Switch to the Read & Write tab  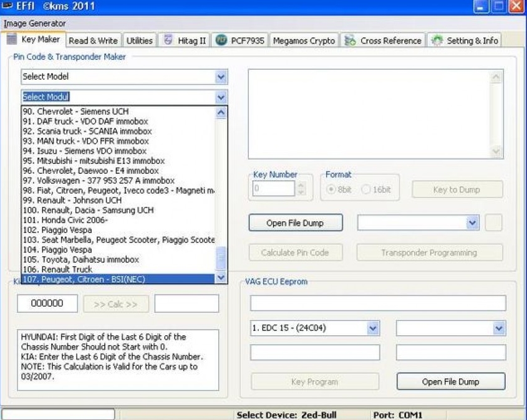coord(93,41)
